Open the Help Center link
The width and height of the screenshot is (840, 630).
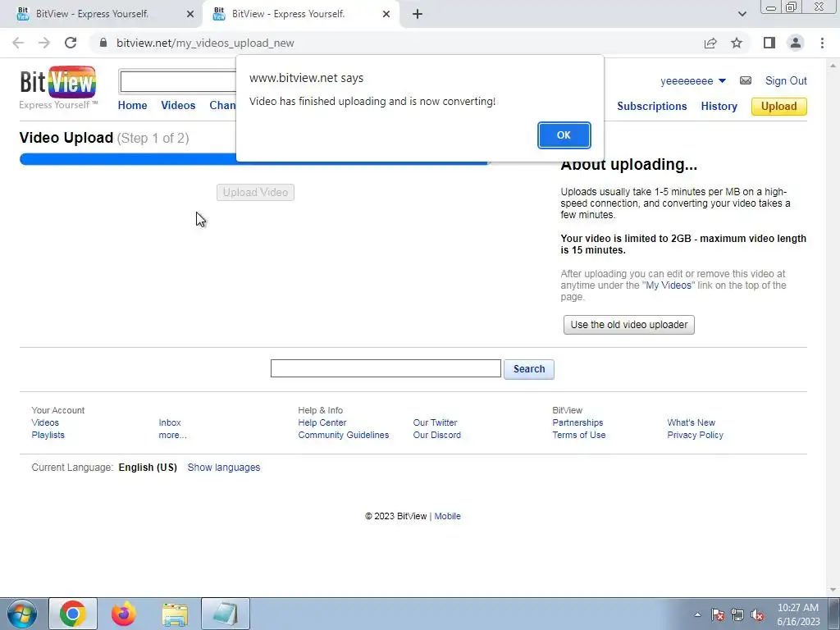[x=322, y=422]
